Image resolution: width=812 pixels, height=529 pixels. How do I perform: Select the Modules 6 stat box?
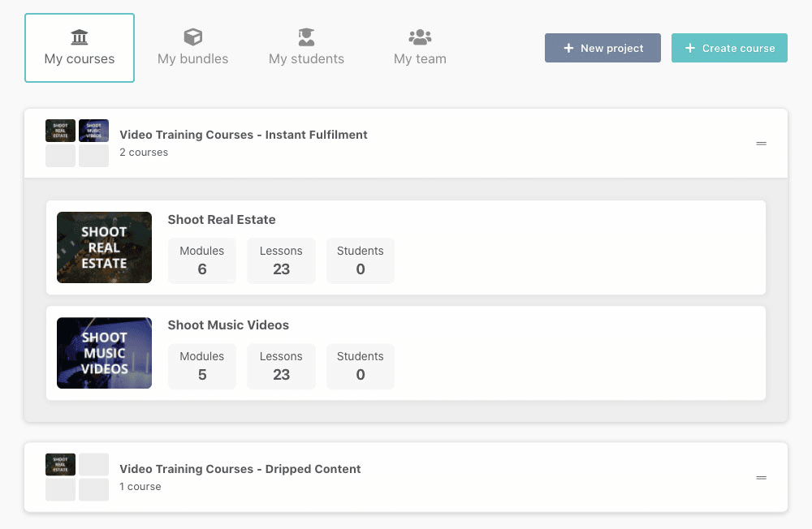click(x=201, y=260)
